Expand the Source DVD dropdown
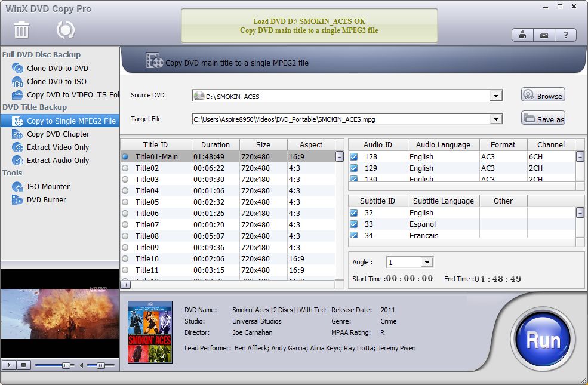Screen dimensions: 588x385 click(x=496, y=96)
